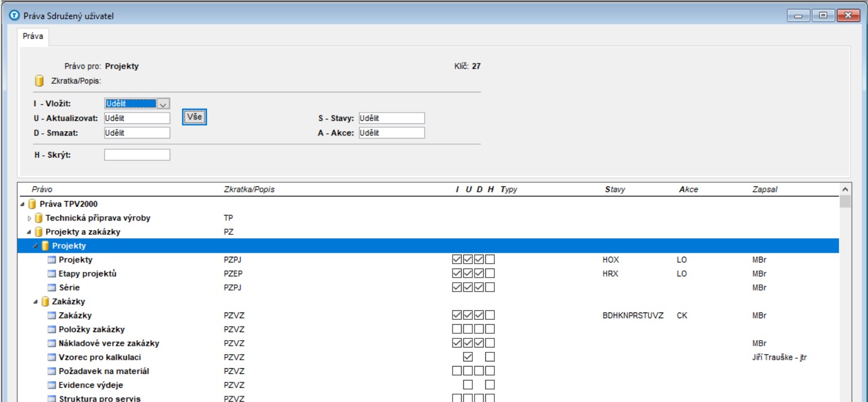Click the Zakázky group database icon
This screenshot has height=402, width=868.
click(x=45, y=302)
